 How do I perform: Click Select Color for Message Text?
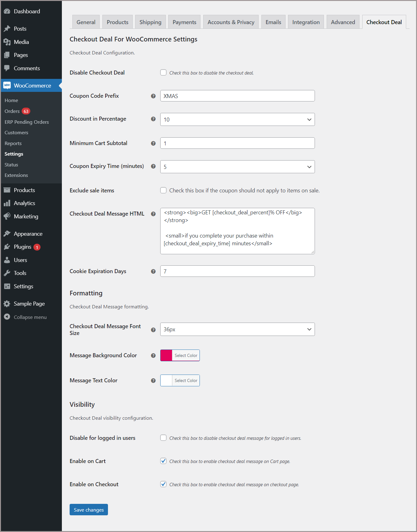click(x=186, y=380)
